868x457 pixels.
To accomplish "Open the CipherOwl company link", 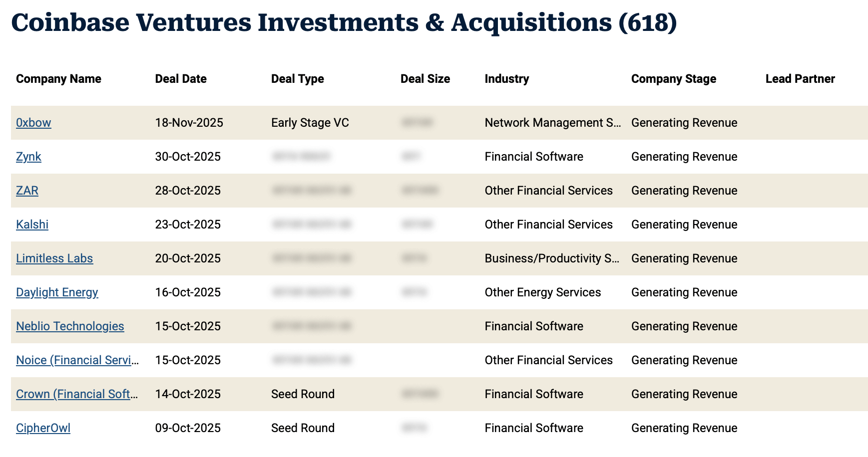I will [x=43, y=428].
